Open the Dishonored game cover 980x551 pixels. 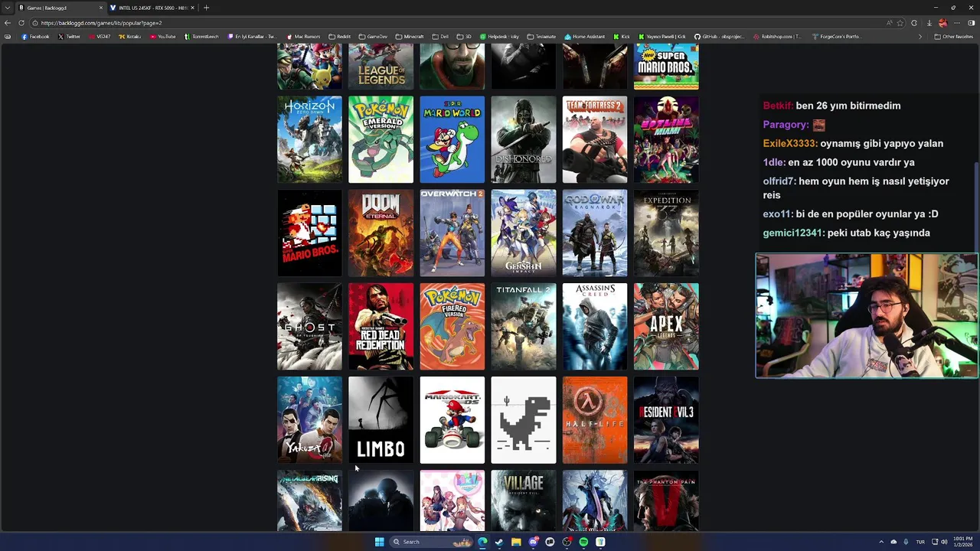pyautogui.click(x=523, y=139)
